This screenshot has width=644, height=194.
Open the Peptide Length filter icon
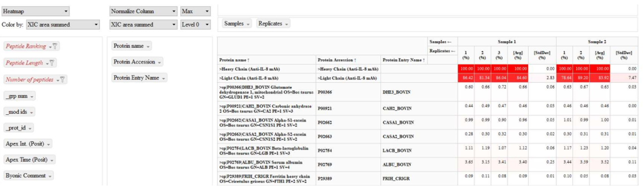point(52,63)
